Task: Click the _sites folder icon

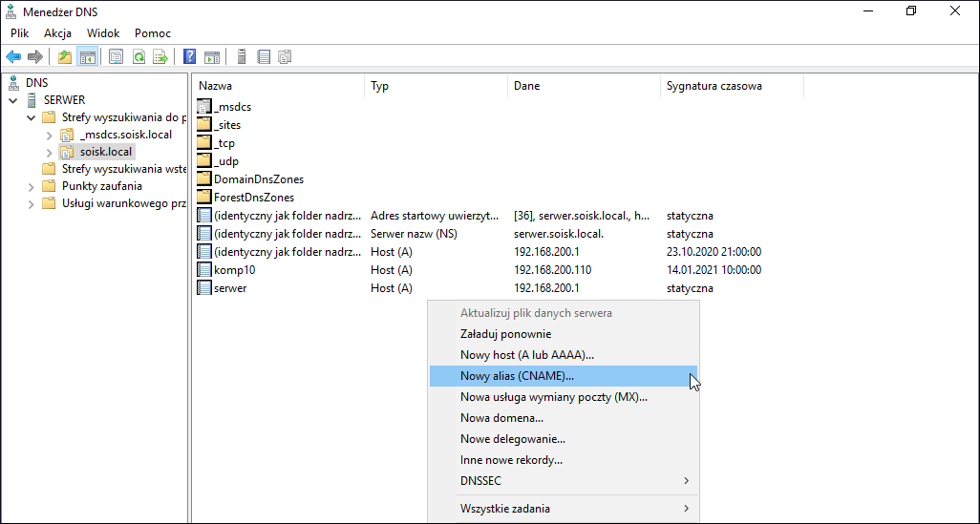Action: point(203,125)
